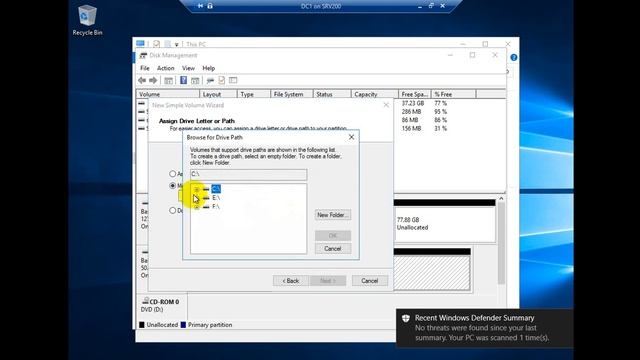Screen dimensions: 640x360
Task: Click the hatched unallocated region of the second disk
Action: pos(432,273)
